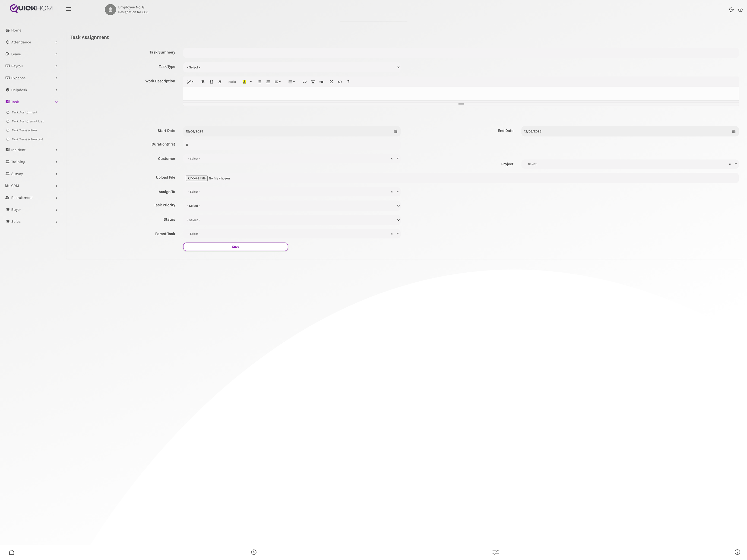Screen dimensions: 747x560
Task: Open End Date calendar picker icon
Action: [734, 131]
